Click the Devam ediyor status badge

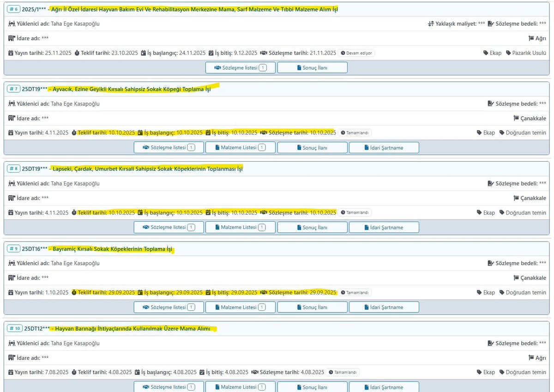(356, 53)
